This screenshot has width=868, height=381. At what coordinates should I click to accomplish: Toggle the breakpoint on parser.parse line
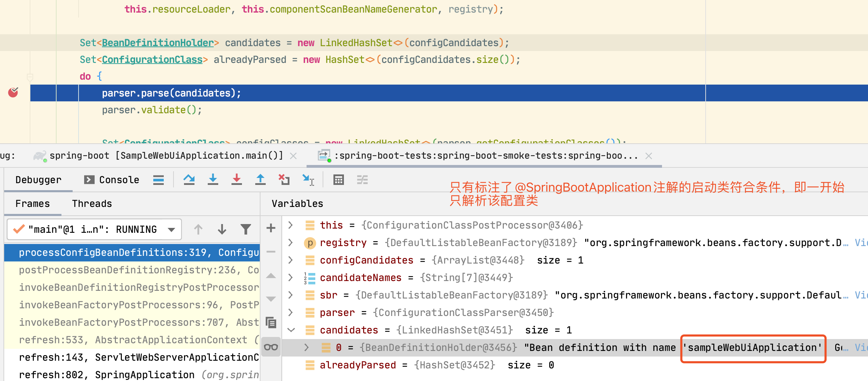click(x=13, y=93)
